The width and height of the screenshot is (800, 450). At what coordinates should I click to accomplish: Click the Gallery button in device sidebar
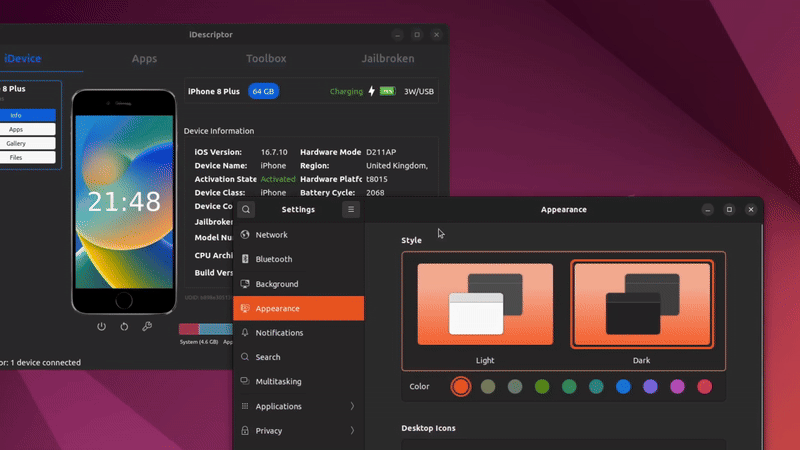28,143
